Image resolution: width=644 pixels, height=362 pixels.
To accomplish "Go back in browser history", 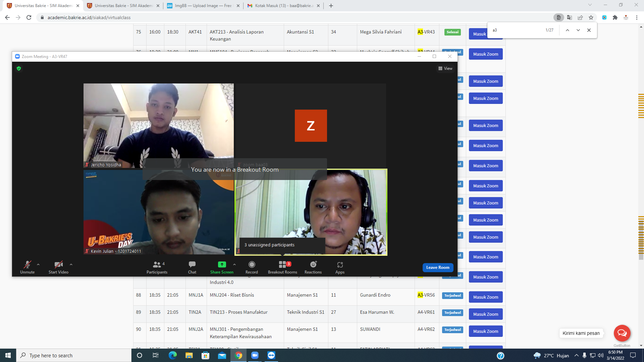I will (x=7, y=17).
